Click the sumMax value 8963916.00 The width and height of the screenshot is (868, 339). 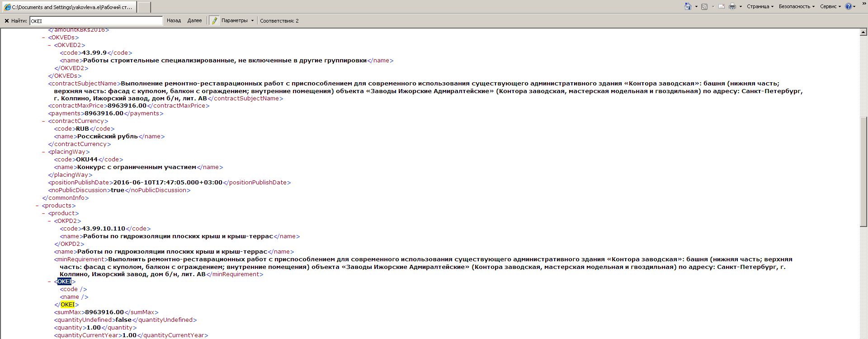[x=104, y=312]
